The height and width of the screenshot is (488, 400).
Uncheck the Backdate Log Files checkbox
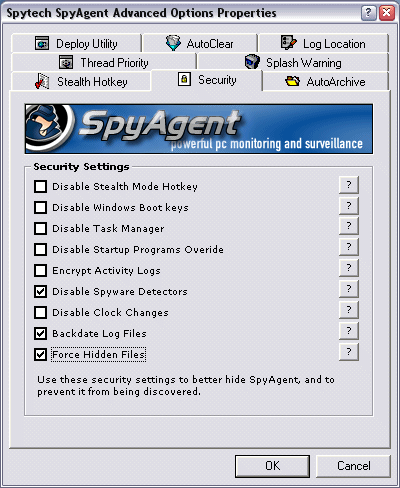(x=40, y=333)
